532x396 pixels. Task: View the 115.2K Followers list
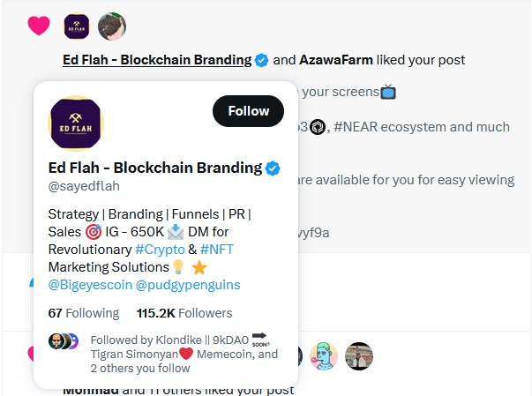click(x=184, y=313)
